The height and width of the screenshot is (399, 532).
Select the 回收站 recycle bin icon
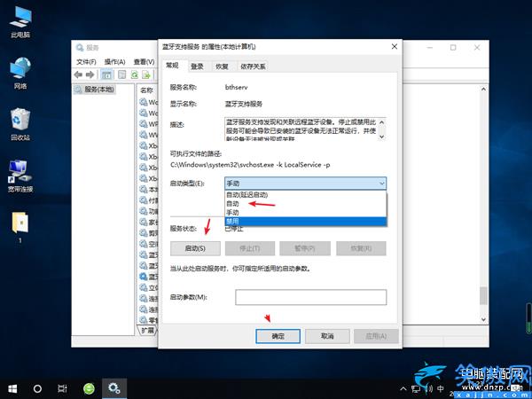pos(20,124)
